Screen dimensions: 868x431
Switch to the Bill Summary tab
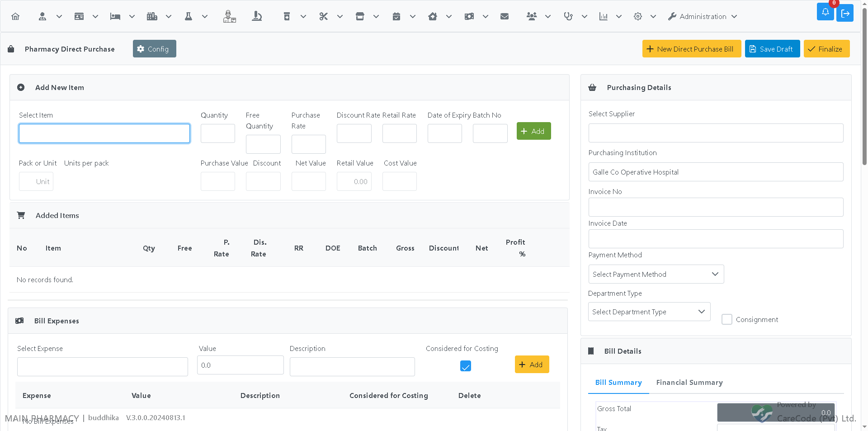coord(618,382)
